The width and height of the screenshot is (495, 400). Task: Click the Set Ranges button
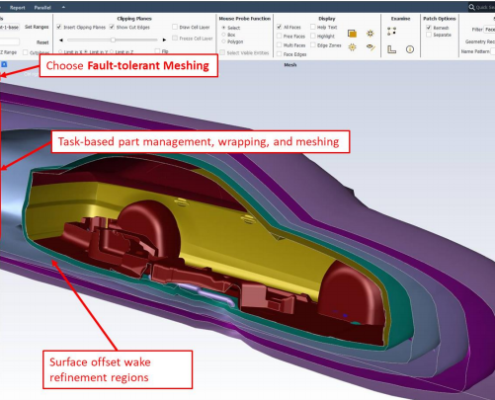pyautogui.click(x=37, y=27)
